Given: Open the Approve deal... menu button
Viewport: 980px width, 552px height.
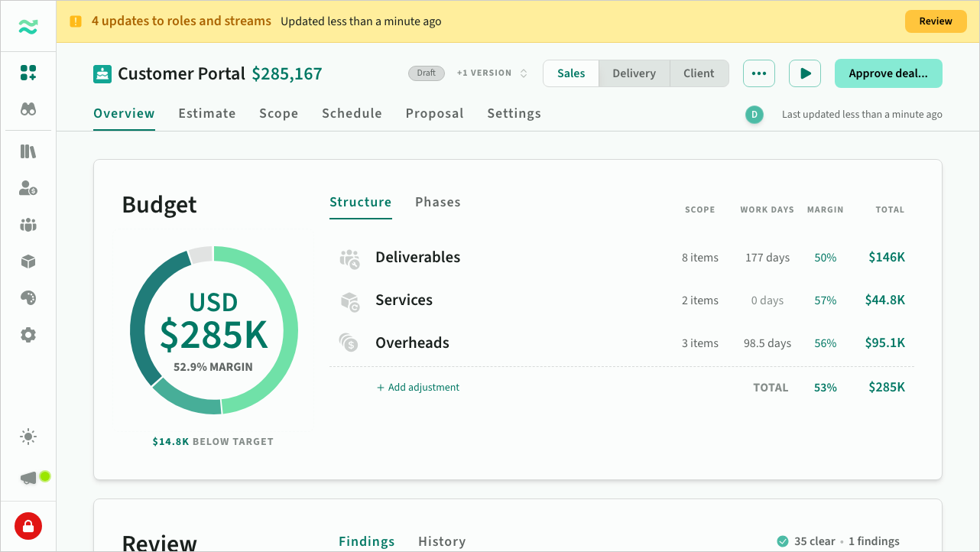Looking at the screenshot, I should 888,73.
